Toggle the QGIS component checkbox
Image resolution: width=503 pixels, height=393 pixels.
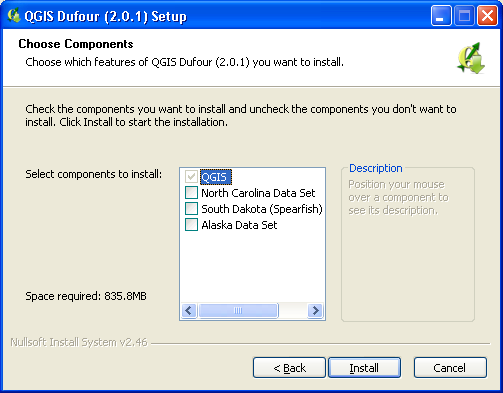tap(191, 177)
